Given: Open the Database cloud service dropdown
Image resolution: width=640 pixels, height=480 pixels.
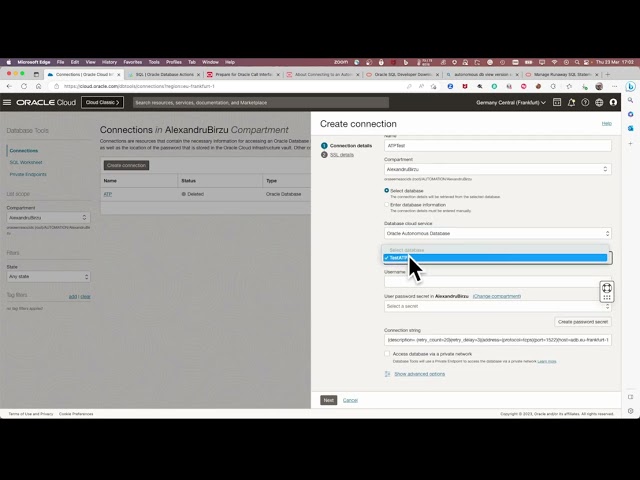Looking at the screenshot, I should [x=497, y=233].
